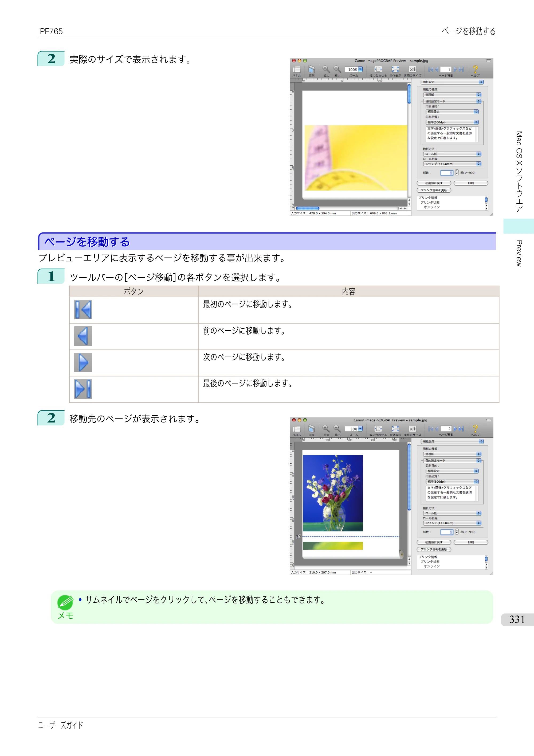Click the previous-page arrow in the flower preview window

pos(437,429)
